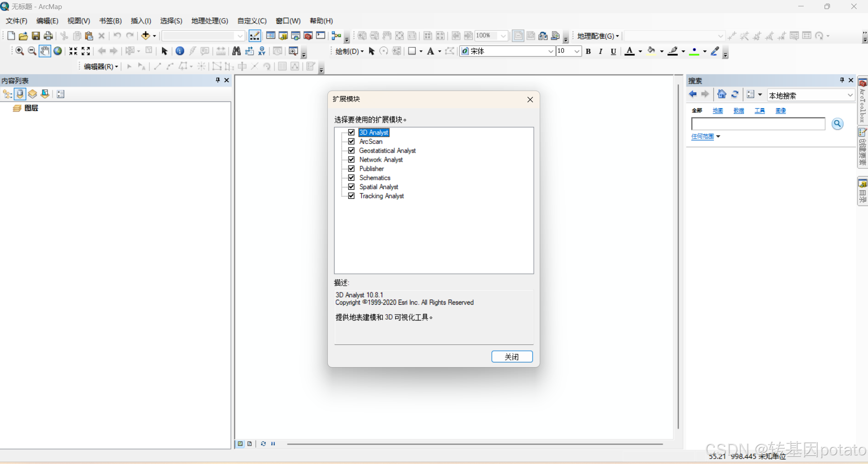Open the View menu

(x=78, y=21)
